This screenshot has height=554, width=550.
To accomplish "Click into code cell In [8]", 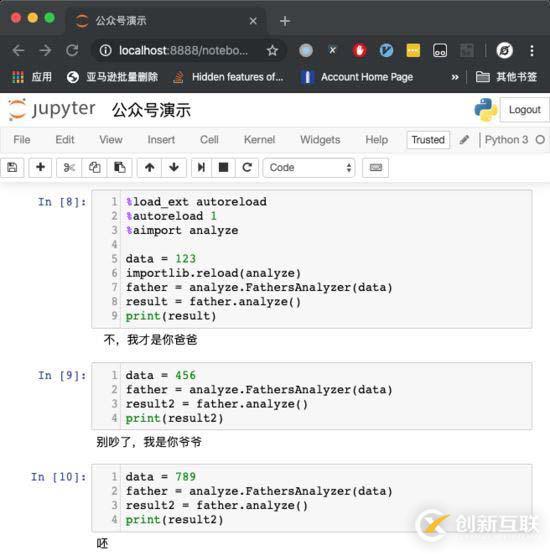I will click(x=312, y=259).
